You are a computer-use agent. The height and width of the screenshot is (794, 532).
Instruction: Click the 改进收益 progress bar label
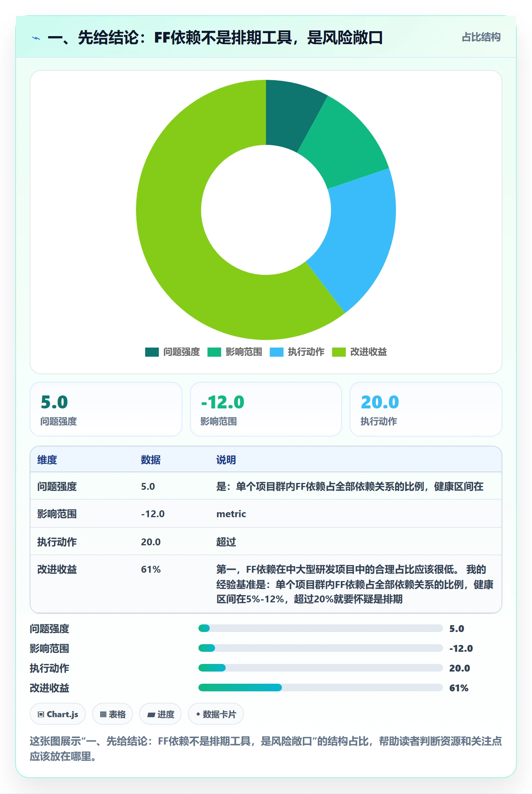point(49,688)
